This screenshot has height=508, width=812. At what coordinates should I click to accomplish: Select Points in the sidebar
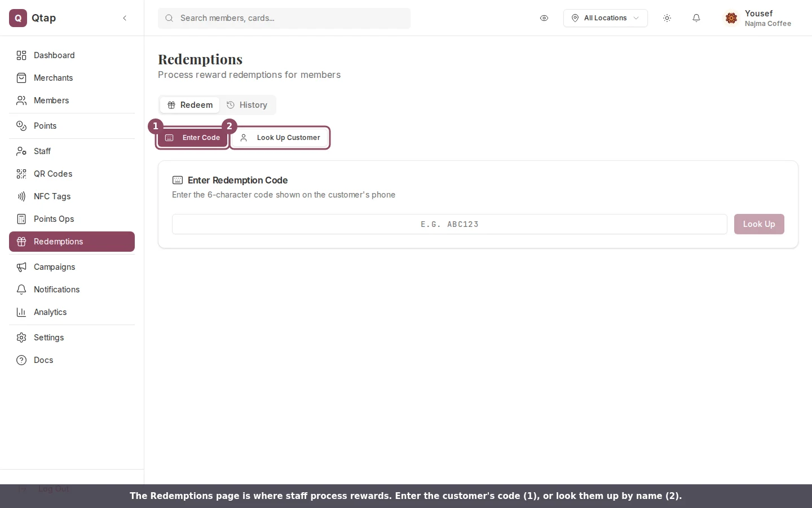coord(72,126)
